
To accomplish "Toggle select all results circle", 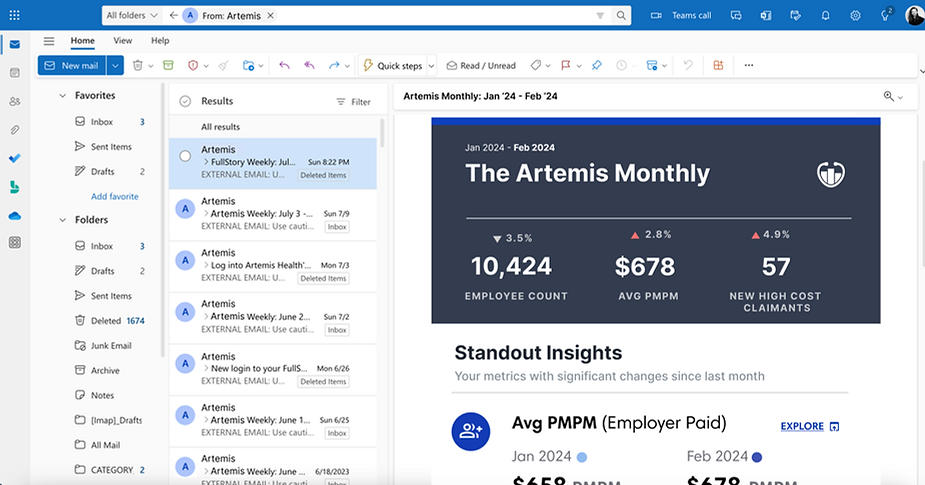I will (185, 101).
